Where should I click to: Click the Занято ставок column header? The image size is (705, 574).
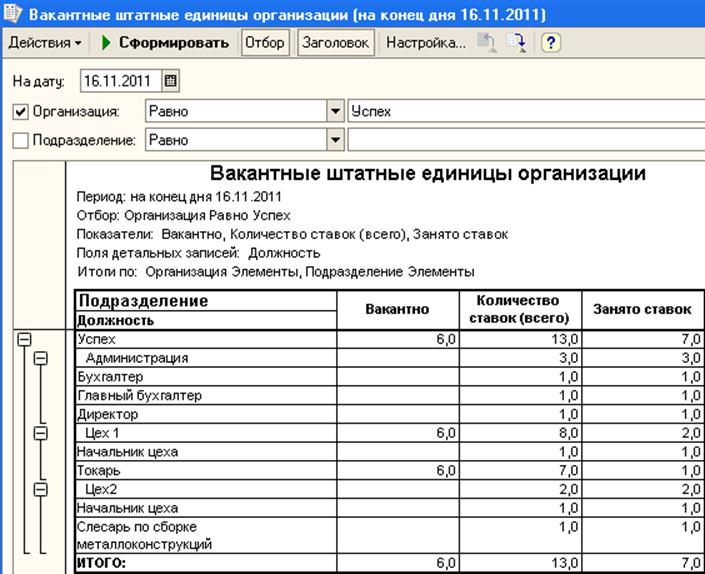pos(642,310)
